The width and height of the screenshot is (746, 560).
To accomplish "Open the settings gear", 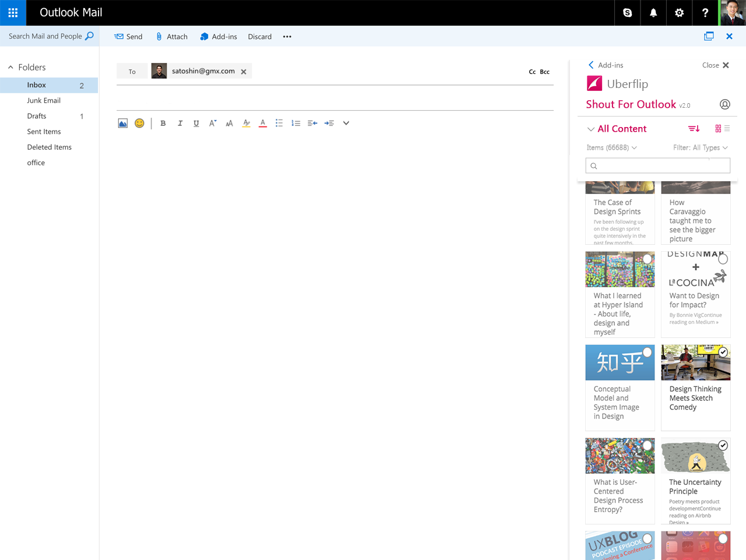I will (679, 12).
